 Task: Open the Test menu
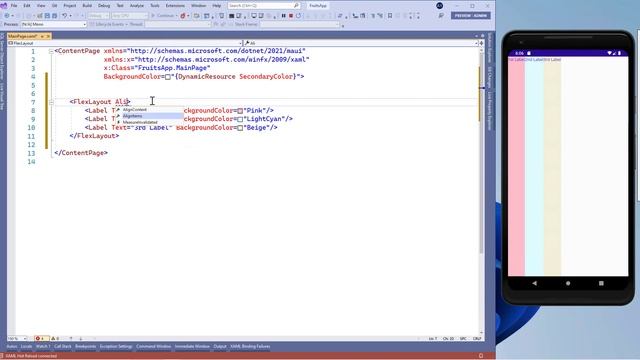tap(120, 6)
